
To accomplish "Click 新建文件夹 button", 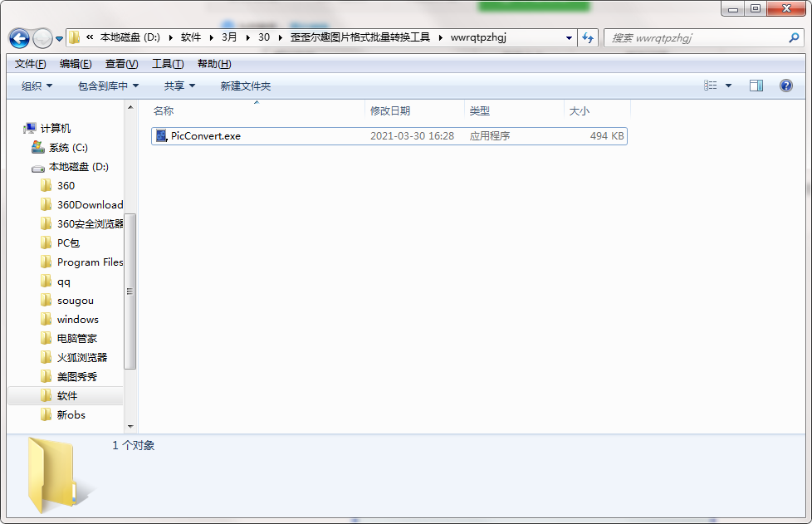I will pos(246,86).
